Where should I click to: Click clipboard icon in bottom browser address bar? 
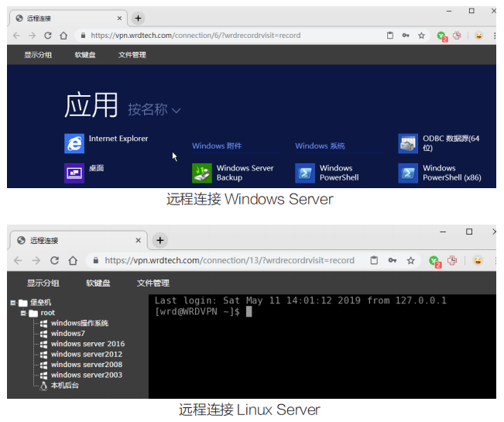coord(374,260)
